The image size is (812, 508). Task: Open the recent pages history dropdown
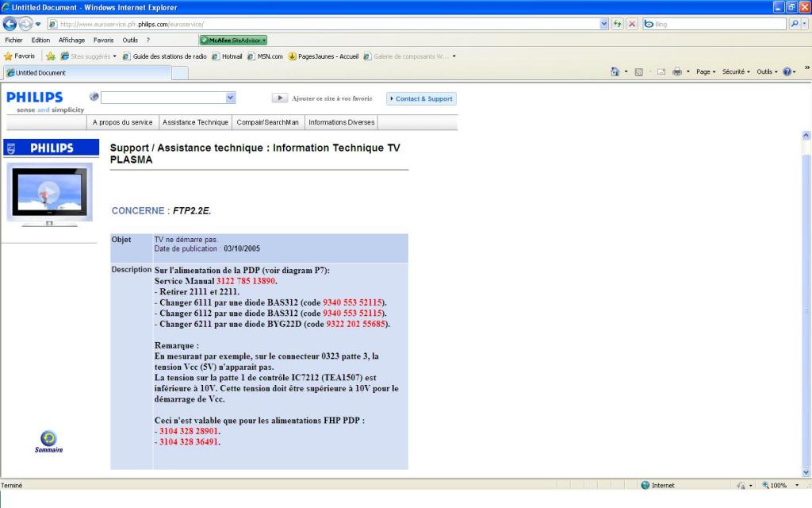pos(38,24)
